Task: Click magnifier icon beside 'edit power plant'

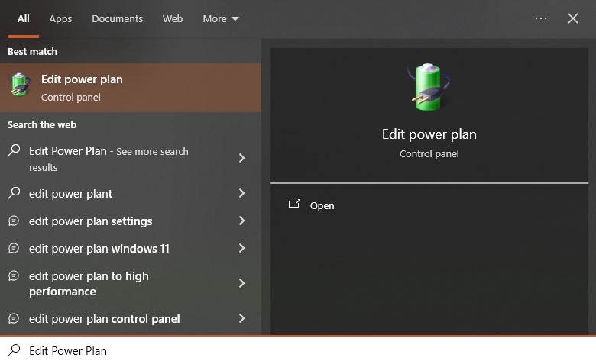Action: [14, 193]
